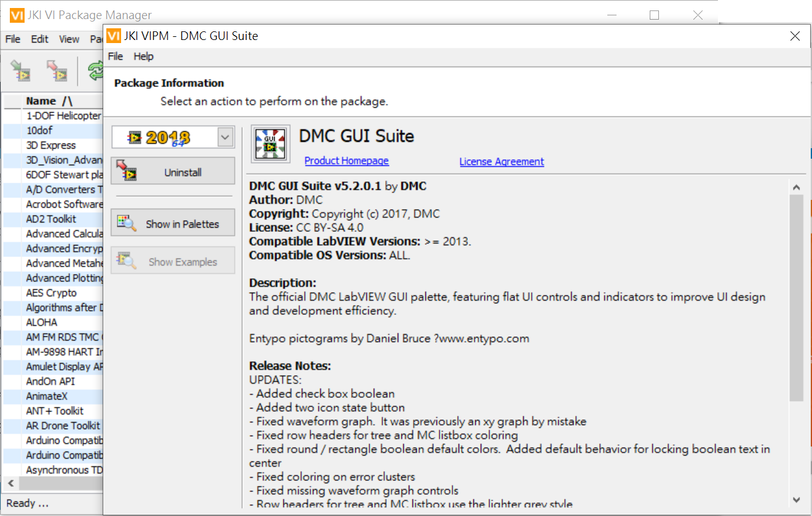Open File menu in DMC GUI Suite window
This screenshot has width=812, height=516.
pos(116,56)
